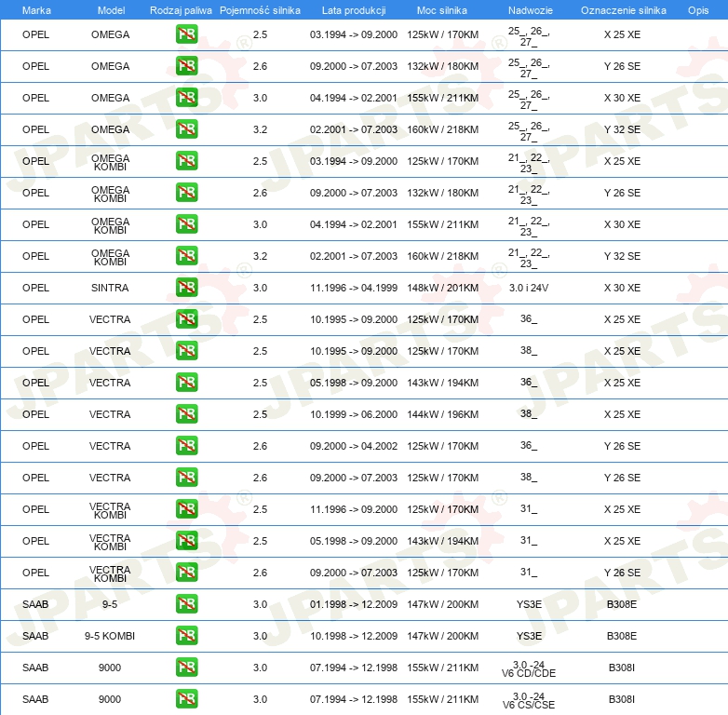The image size is (728, 715).
Task: Click fuel icon in VECTRA 2.6 38_ row
Action: click(x=186, y=478)
